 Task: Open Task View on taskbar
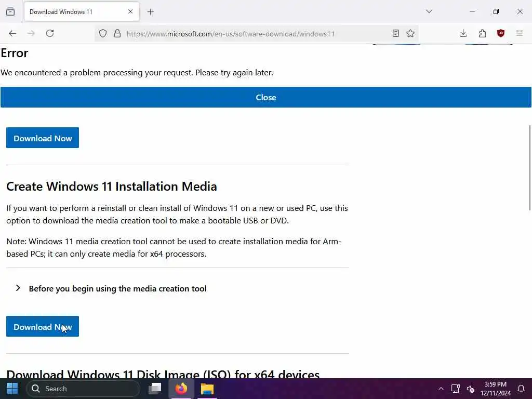click(155, 389)
